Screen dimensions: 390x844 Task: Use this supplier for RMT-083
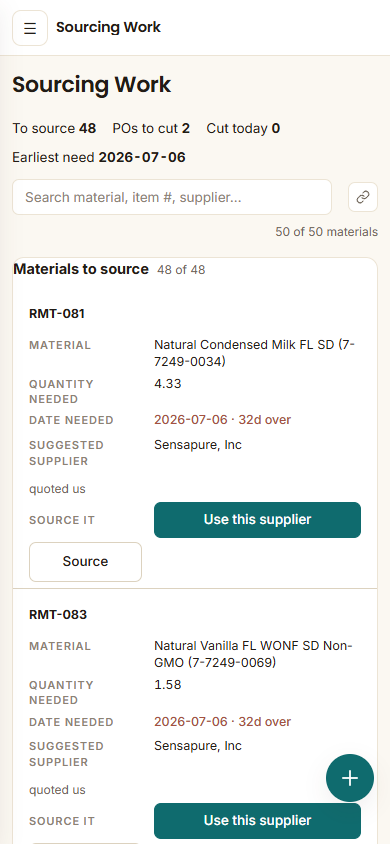[x=257, y=821]
